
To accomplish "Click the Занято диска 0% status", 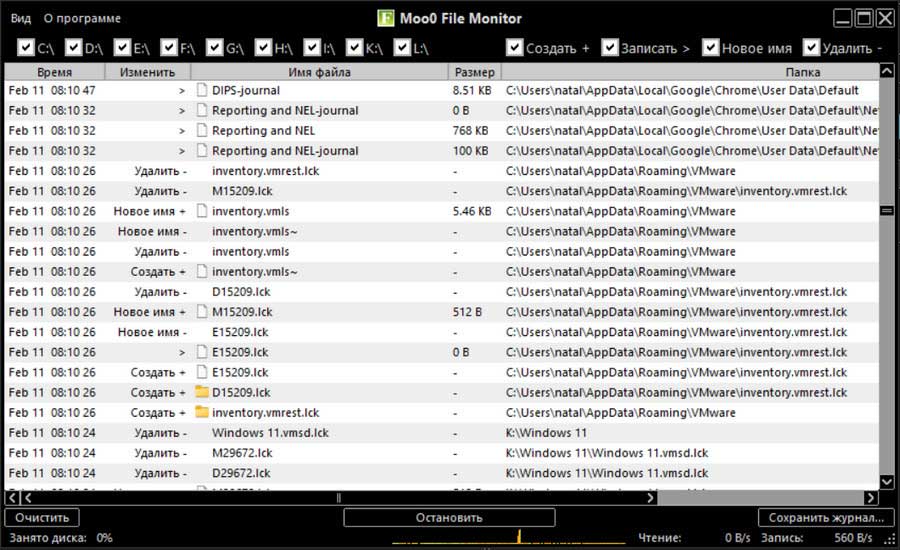I will [x=61, y=538].
